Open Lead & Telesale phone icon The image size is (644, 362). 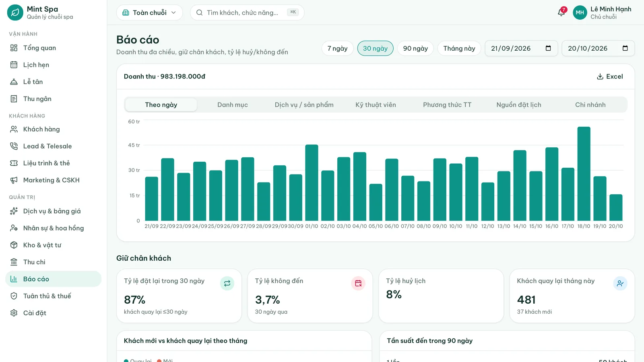coord(14,146)
